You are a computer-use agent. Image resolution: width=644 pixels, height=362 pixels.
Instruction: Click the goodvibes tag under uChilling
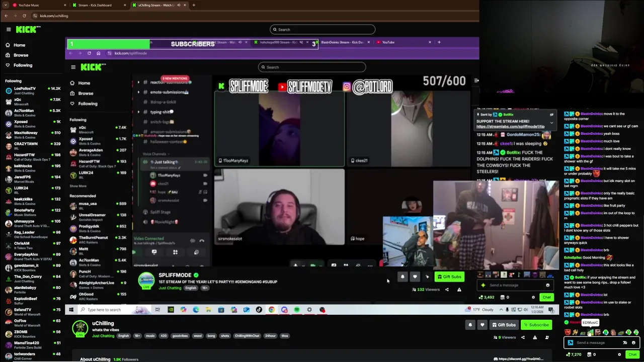[180, 336]
